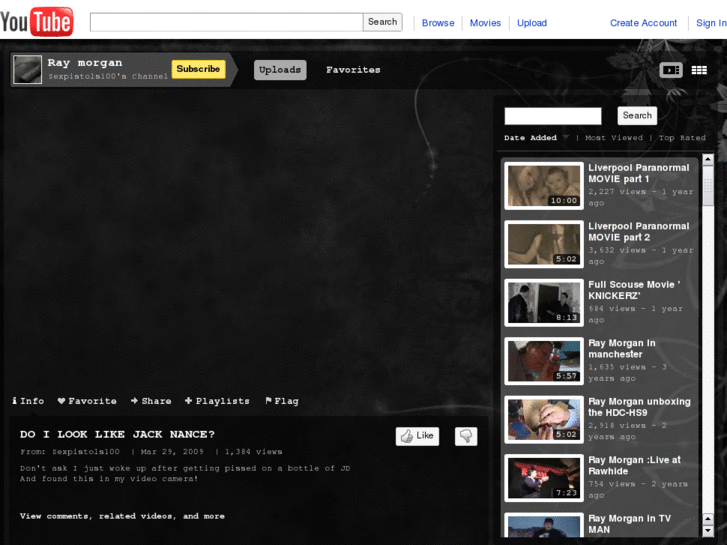Click the video list scrollbar down arrow
The width and height of the screenshot is (727, 545).
708,530
